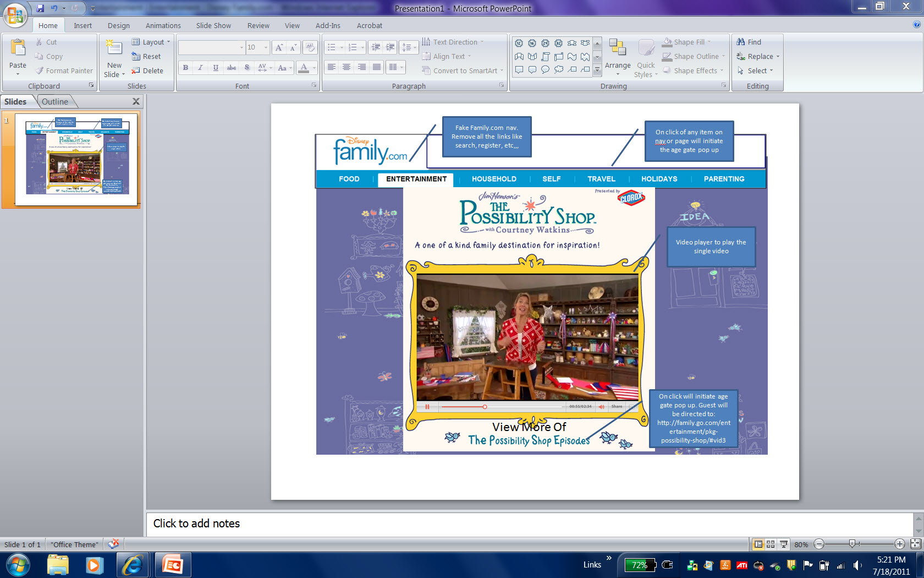This screenshot has height=578, width=924.
Task: Toggle Strikethrough formatting
Action: (x=232, y=68)
